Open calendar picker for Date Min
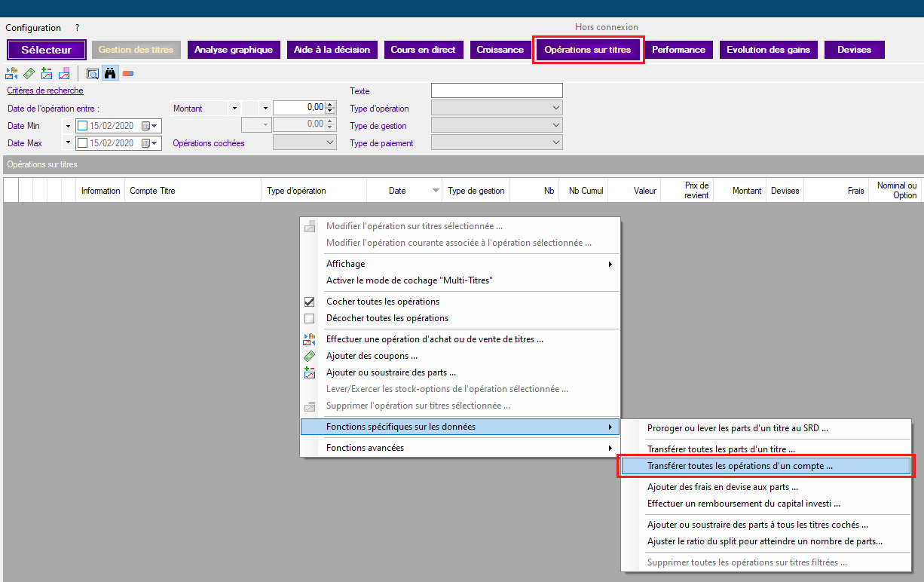The image size is (924, 582). coord(148,126)
